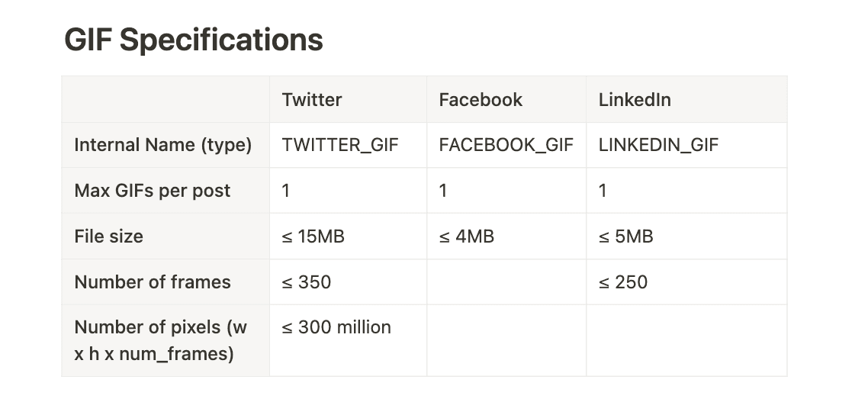Click the Number of frames row label
Viewport: 868px width, 415px height.
click(152, 282)
